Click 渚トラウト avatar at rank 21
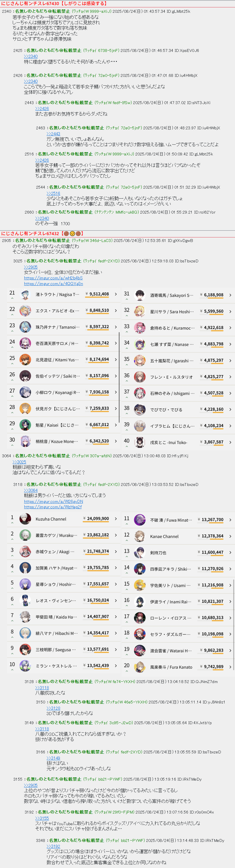235x868 pixels. point(25,294)
